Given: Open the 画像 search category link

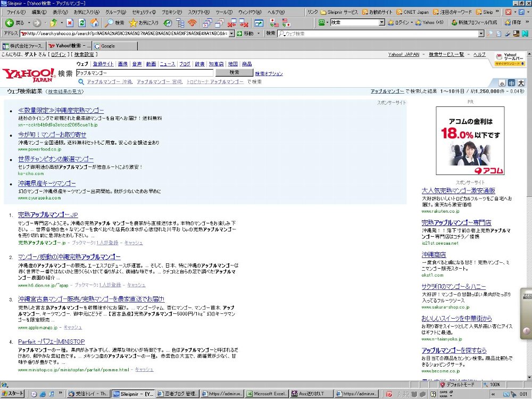Looking at the screenshot, I should tap(123, 64).
